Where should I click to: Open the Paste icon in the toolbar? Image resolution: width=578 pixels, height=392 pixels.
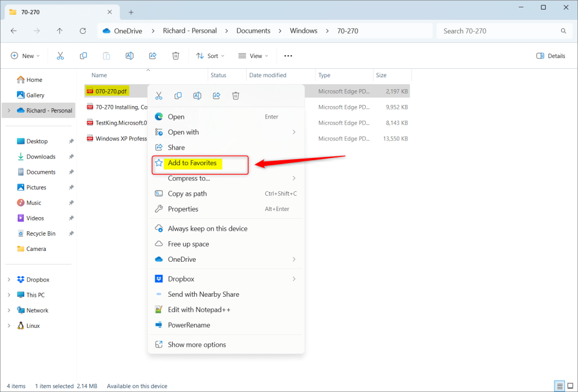pos(106,55)
